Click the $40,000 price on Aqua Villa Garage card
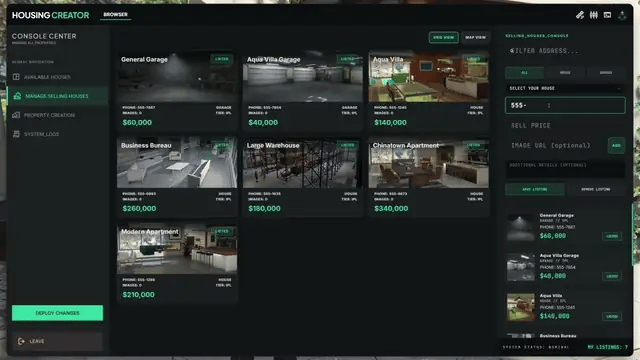The image size is (640, 360). pos(263,122)
